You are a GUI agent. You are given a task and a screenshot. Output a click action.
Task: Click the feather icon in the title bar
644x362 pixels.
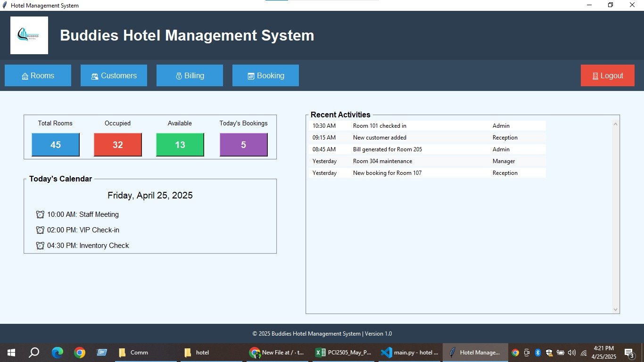coord(5,6)
